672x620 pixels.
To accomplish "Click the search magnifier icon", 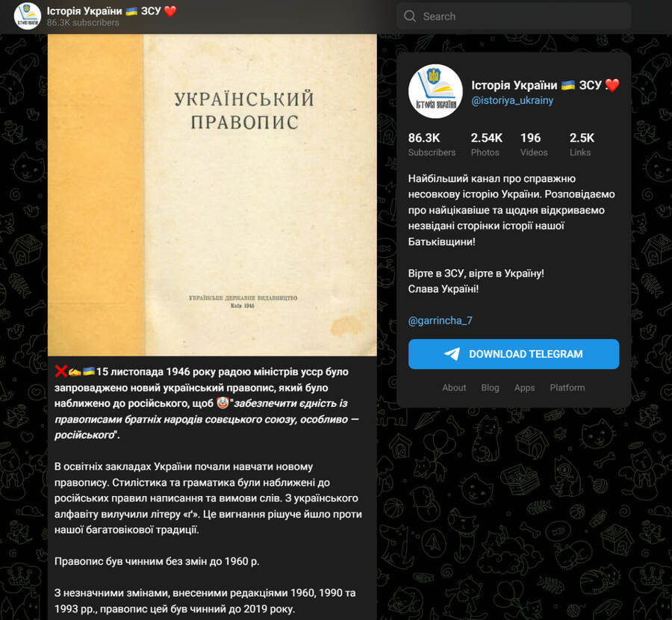I will tap(410, 16).
